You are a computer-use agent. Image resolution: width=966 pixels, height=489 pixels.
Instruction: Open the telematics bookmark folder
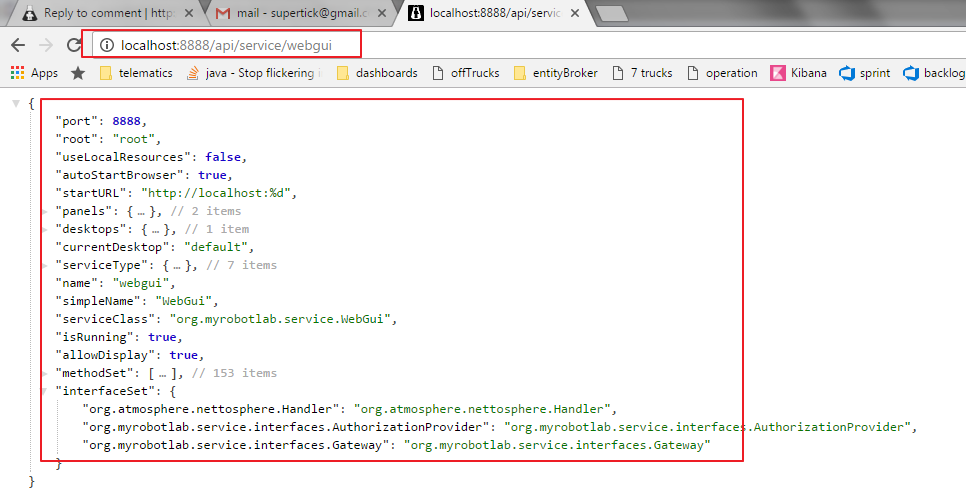click(136, 73)
